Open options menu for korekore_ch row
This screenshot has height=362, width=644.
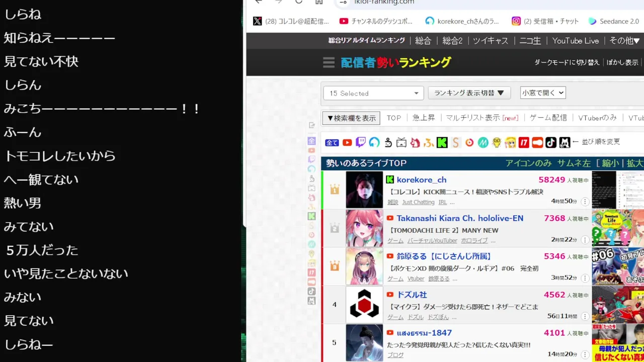click(585, 202)
